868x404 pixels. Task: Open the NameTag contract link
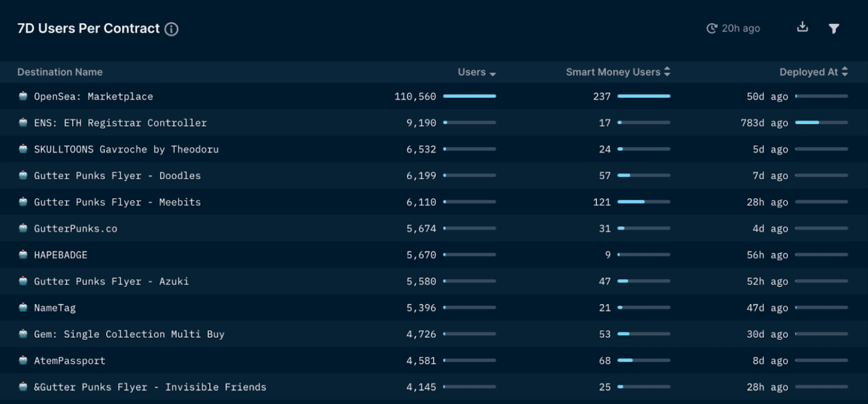pos(55,308)
